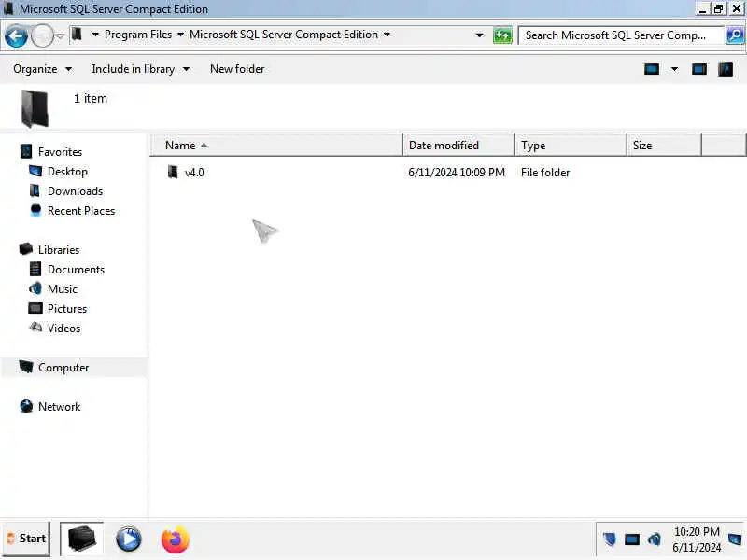Open the Pictures library
This screenshot has width=747, height=560.
click(x=67, y=309)
